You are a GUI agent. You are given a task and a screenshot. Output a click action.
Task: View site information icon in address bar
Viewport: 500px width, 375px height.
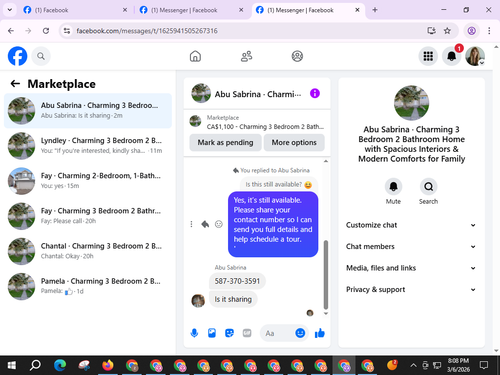pyautogui.click(x=67, y=31)
